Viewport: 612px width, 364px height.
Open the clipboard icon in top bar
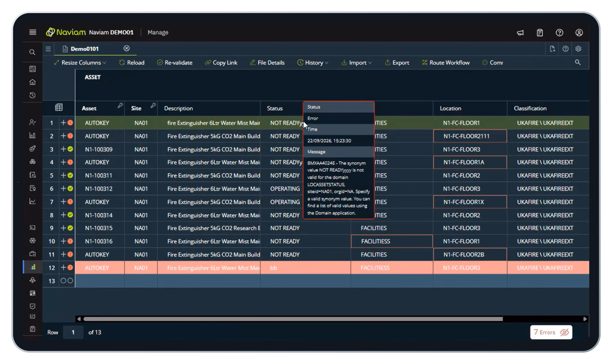[540, 33]
